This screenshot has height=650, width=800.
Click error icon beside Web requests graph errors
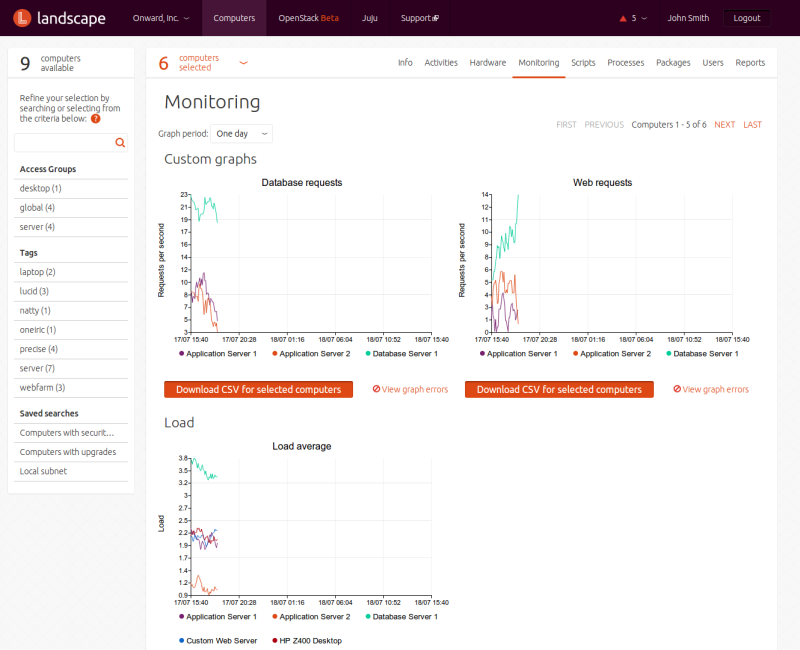(x=677, y=389)
